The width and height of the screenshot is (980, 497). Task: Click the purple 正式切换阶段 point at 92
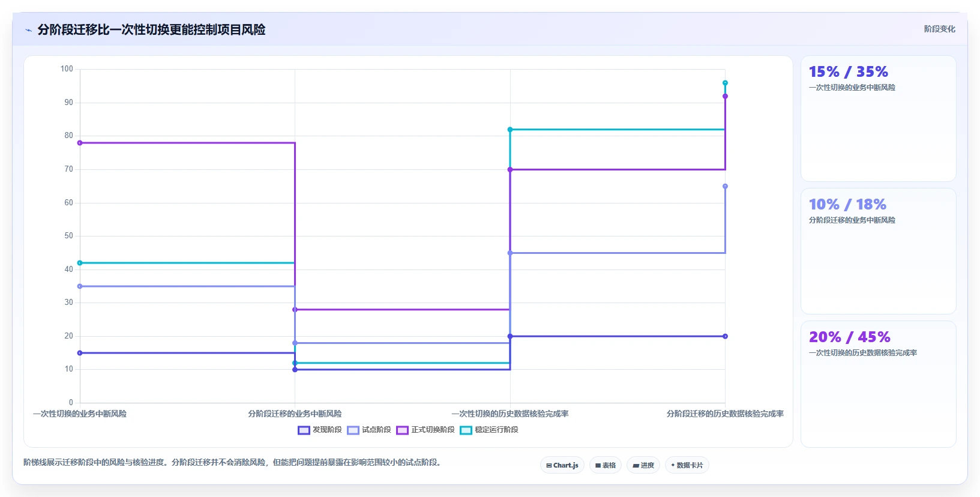pos(725,96)
